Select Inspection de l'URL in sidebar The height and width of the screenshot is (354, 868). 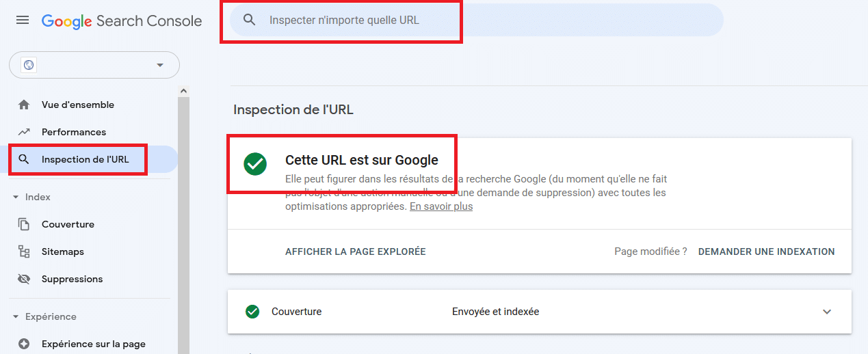click(85, 159)
